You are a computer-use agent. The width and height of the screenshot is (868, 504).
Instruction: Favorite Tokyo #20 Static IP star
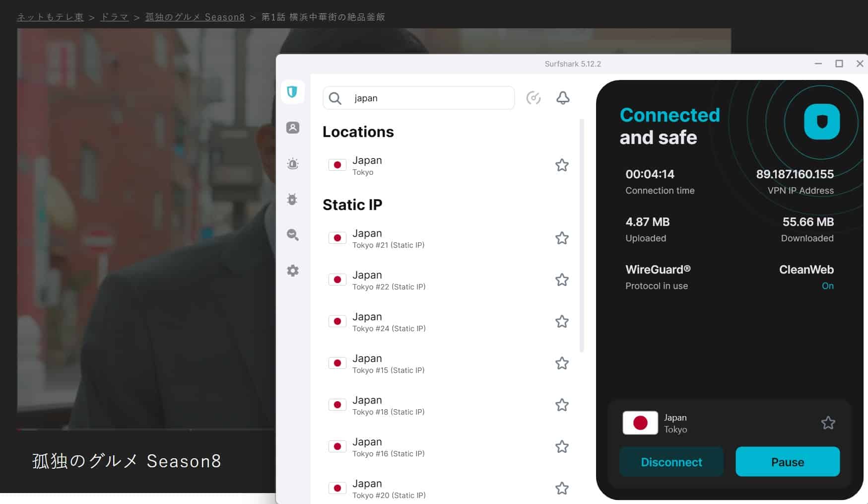562,488
